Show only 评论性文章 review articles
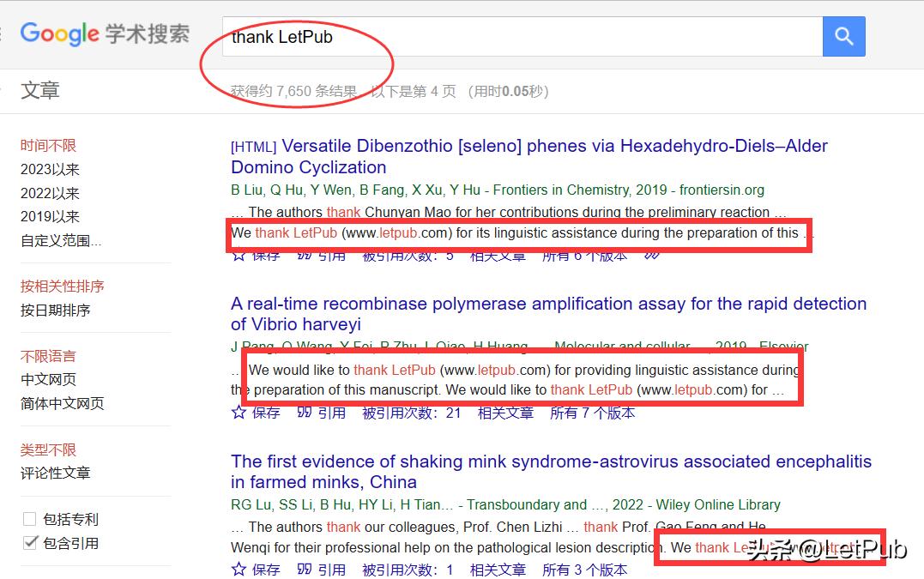 click(x=56, y=473)
